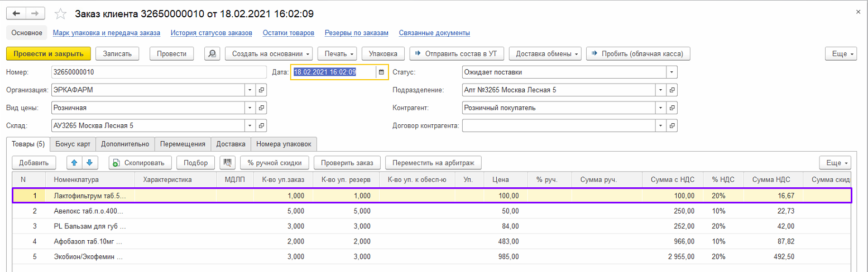Click the barcode scan icon
This screenshot has width=868, height=272.
pyautogui.click(x=227, y=163)
